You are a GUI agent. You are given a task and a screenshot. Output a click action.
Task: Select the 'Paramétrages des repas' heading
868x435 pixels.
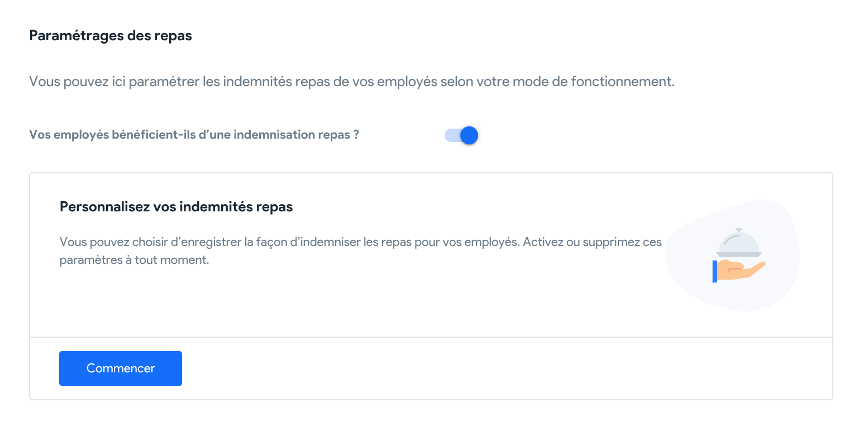pos(111,36)
